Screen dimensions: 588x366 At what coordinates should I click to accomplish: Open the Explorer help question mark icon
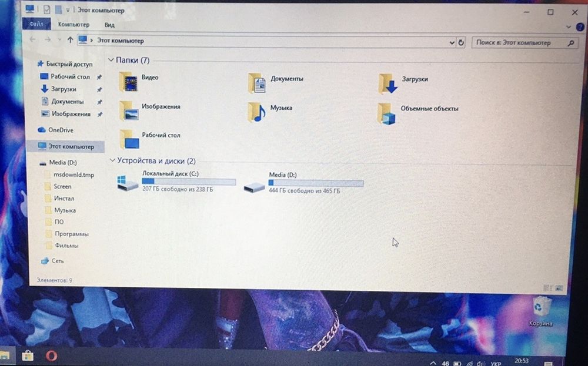coord(580,27)
